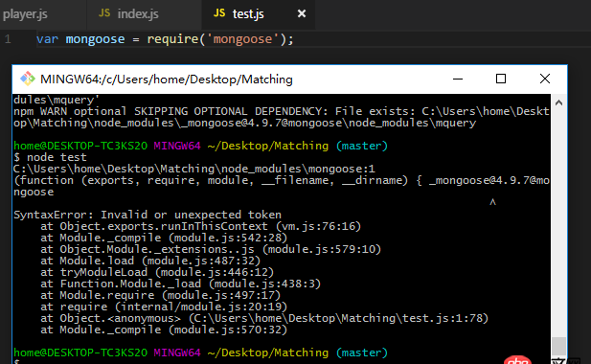This screenshot has width=591, height=364.
Task: Switch to the player.js tab
Action: pos(25,14)
